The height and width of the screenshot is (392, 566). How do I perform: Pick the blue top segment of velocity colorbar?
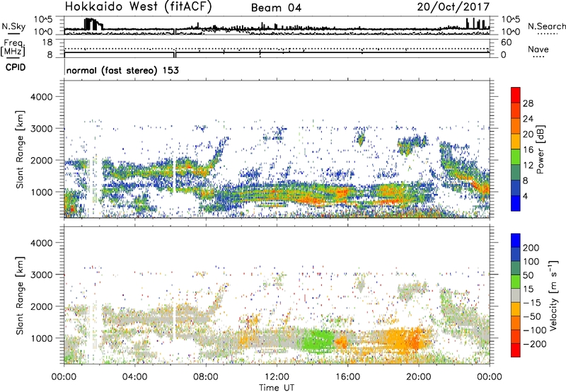click(516, 241)
